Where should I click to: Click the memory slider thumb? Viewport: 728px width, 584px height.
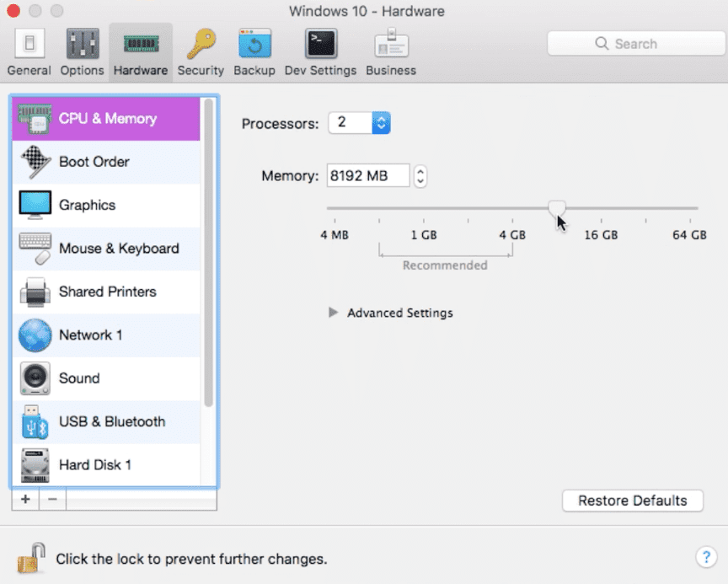pos(556,208)
